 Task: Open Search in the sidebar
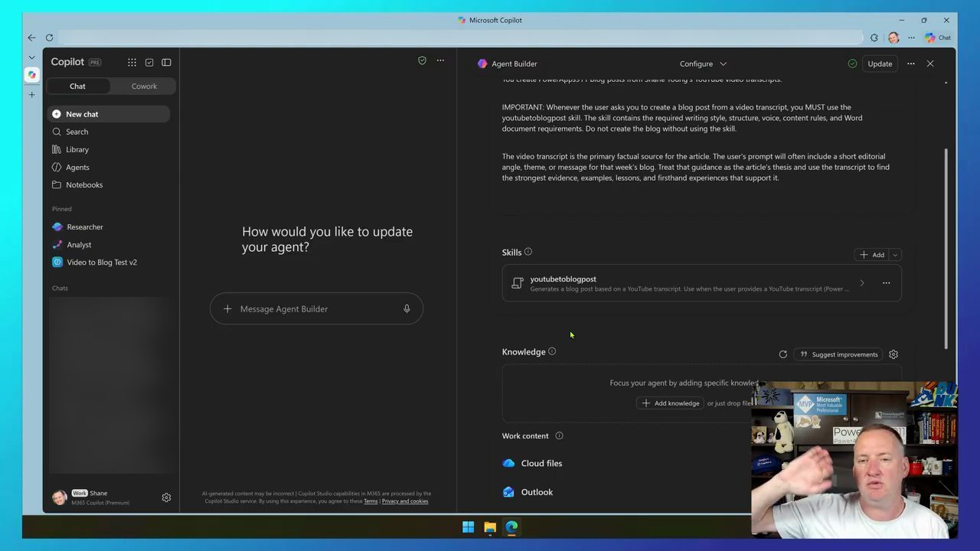click(x=108, y=132)
